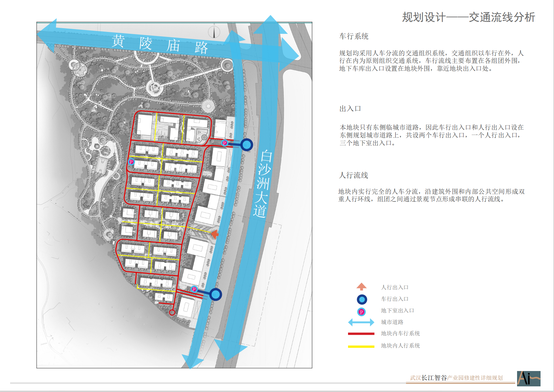554x392 pixels.
Task: Click the southern blue vehicle entrance circle on the map
Action: 215,294
